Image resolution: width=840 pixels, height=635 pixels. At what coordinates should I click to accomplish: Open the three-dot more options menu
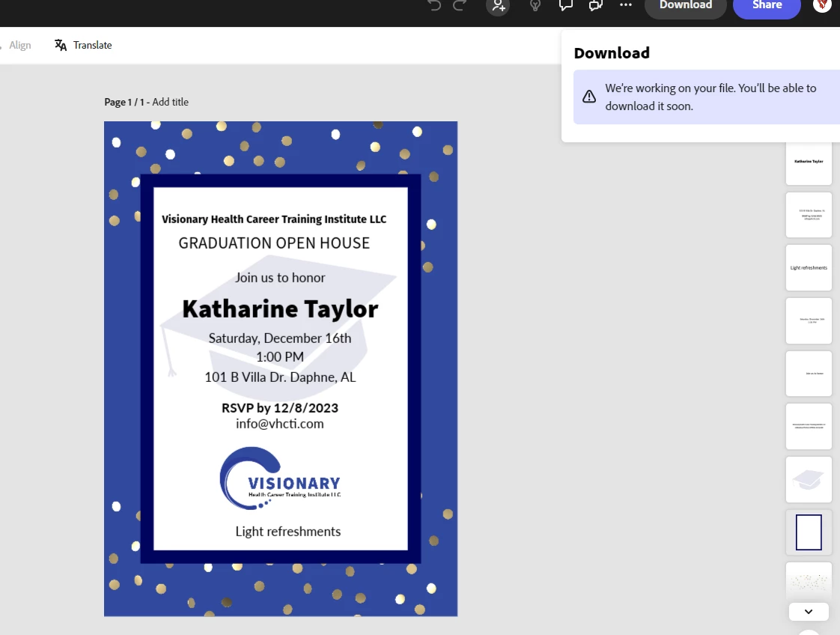coord(626,4)
